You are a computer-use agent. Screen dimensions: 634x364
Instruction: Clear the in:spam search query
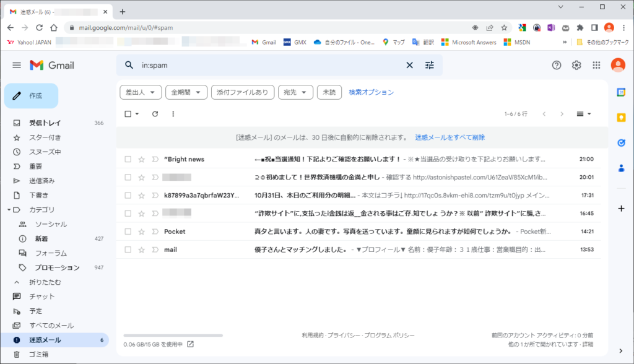click(410, 65)
